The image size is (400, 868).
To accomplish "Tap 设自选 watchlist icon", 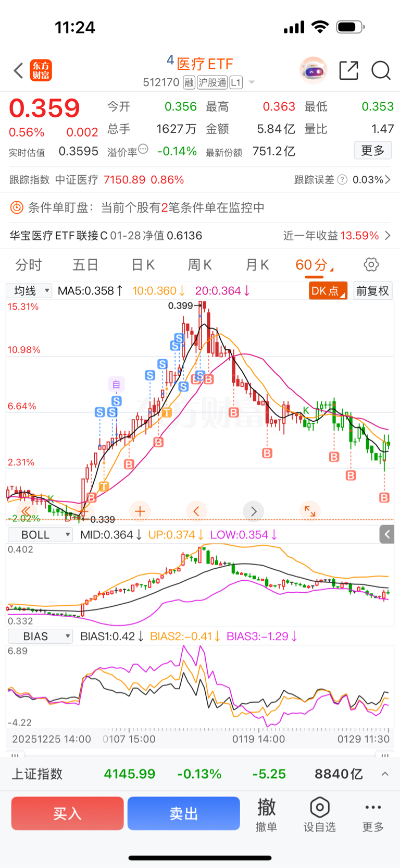I will tap(320, 814).
